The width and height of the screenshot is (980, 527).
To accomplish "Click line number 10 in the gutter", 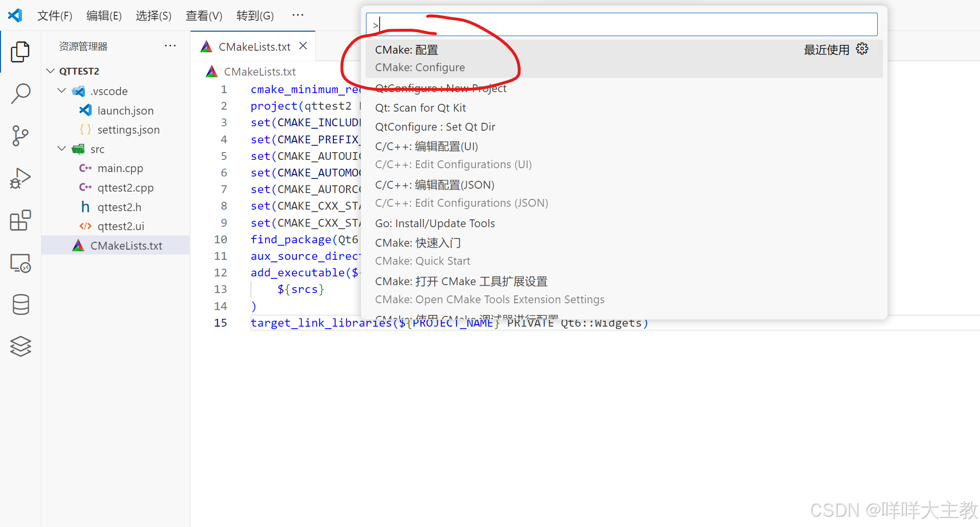I will (220, 239).
